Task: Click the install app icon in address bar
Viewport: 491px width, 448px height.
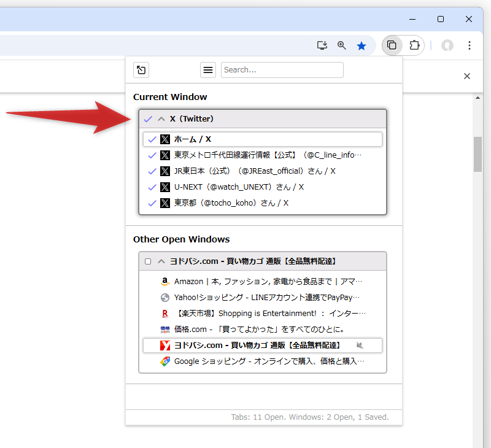Action: click(x=322, y=45)
